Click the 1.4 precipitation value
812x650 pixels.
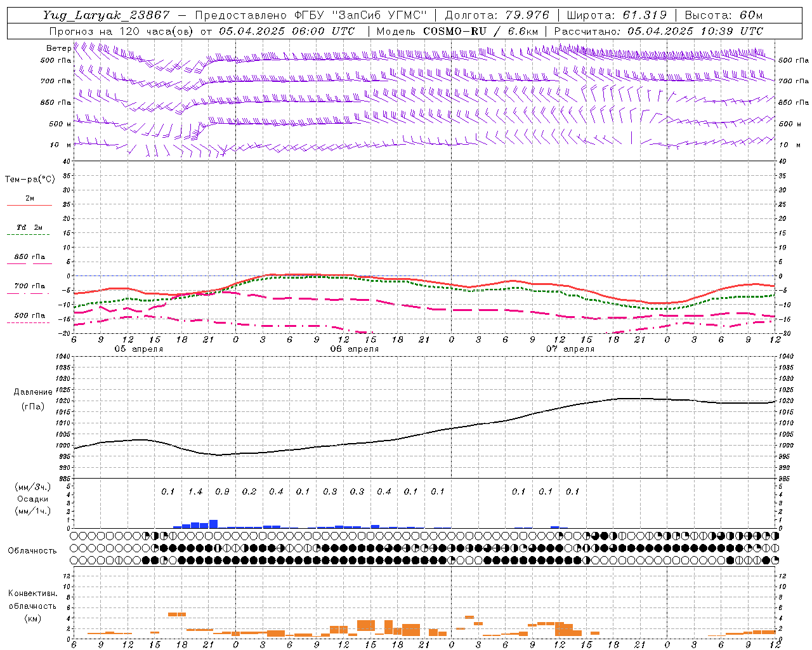[x=195, y=491]
